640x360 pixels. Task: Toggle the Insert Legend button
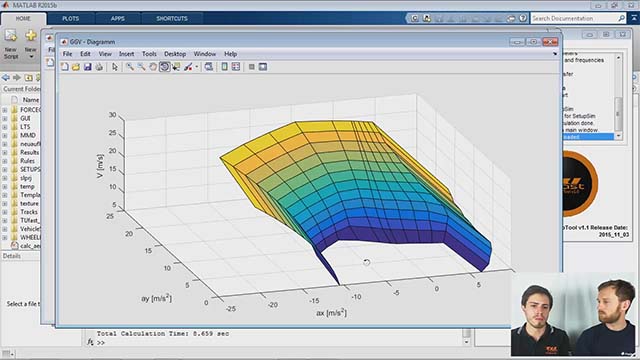[x=236, y=67]
